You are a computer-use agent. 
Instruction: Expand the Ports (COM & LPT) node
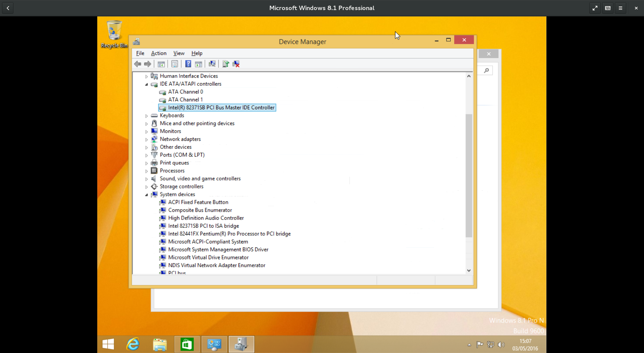[x=147, y=155]
